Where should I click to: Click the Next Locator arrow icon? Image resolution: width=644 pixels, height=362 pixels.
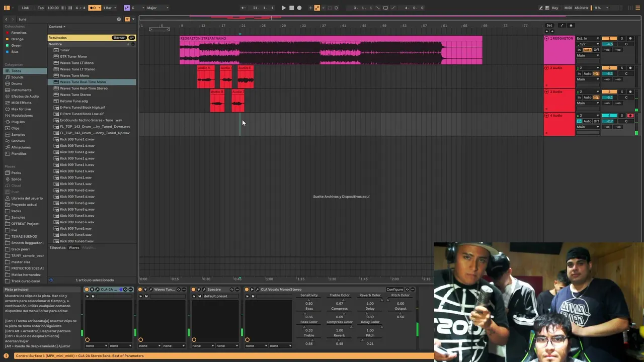tap(552, 31)
